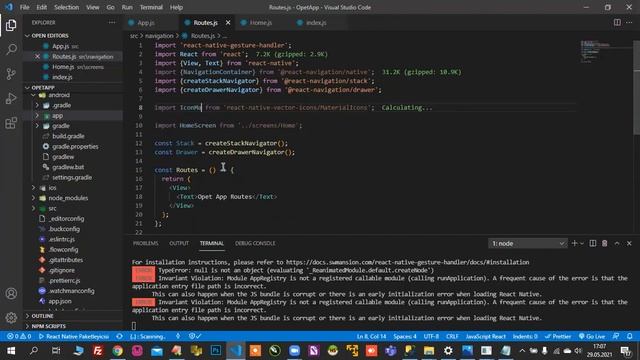Image resolution: width=640 pixels, height=360 pixels.
Task: Open the Manage gear in activity bar
Action: pyautogui.click(x=11, y=318)
